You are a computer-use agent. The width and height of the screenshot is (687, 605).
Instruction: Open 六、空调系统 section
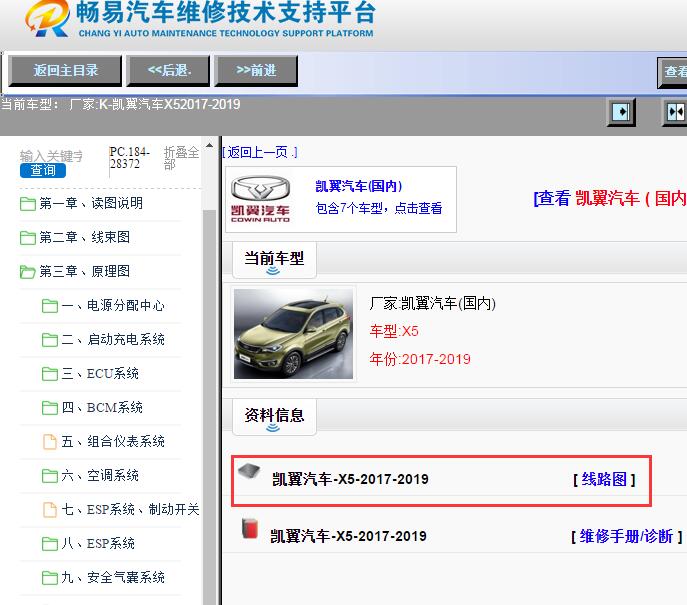click(x=100, y=475)
